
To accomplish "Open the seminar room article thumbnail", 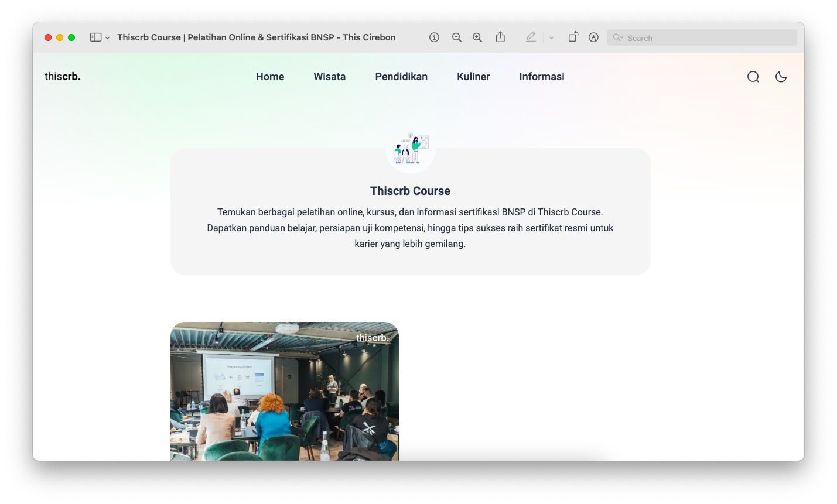I will tap(285, 391).
